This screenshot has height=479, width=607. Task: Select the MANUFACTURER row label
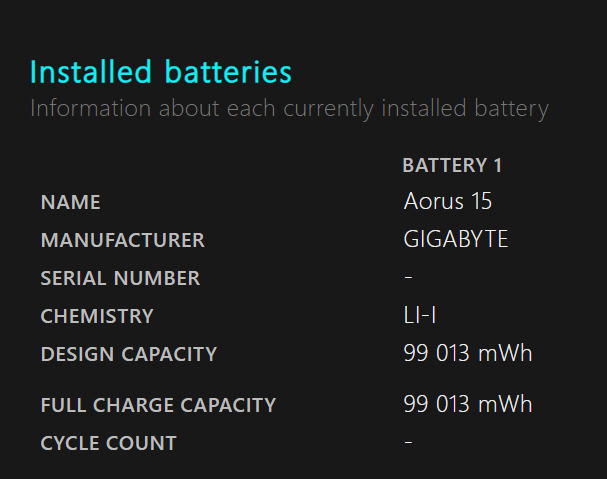click(122, 240)
